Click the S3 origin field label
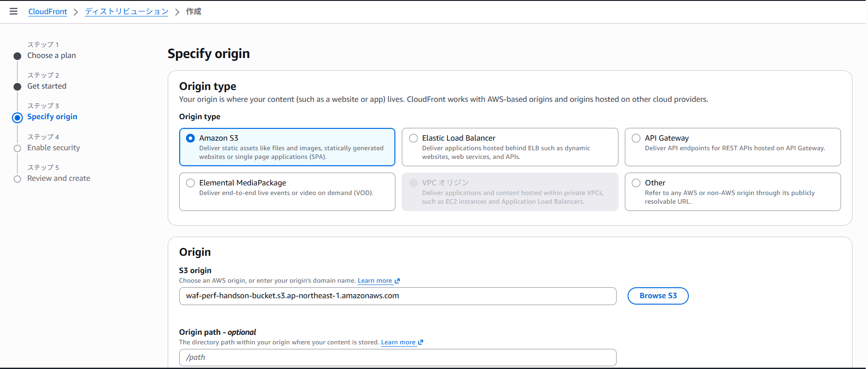The width and height of the screenshot is (868, 369). pos(195,270)
